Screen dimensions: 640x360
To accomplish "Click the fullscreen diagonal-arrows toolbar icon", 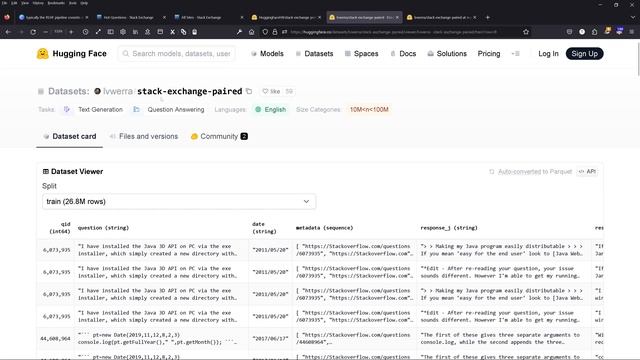I will click(98, 32).
